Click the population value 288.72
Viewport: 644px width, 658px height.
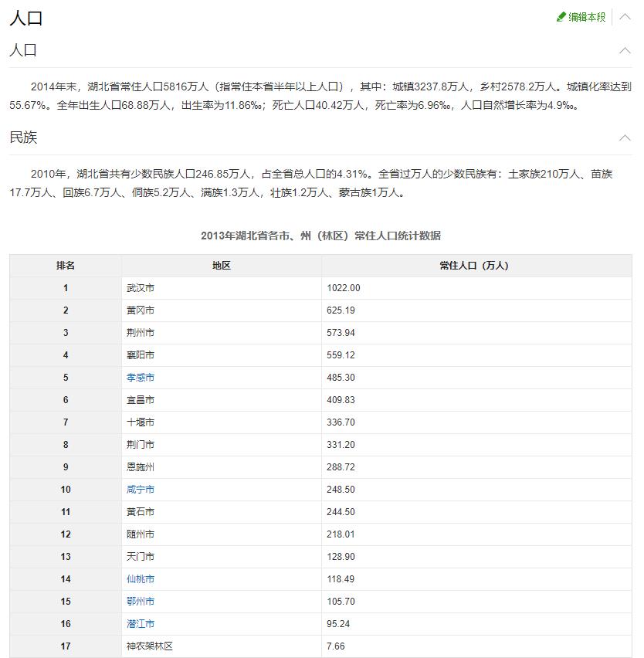pyautogui.click(x=341, y=467)
